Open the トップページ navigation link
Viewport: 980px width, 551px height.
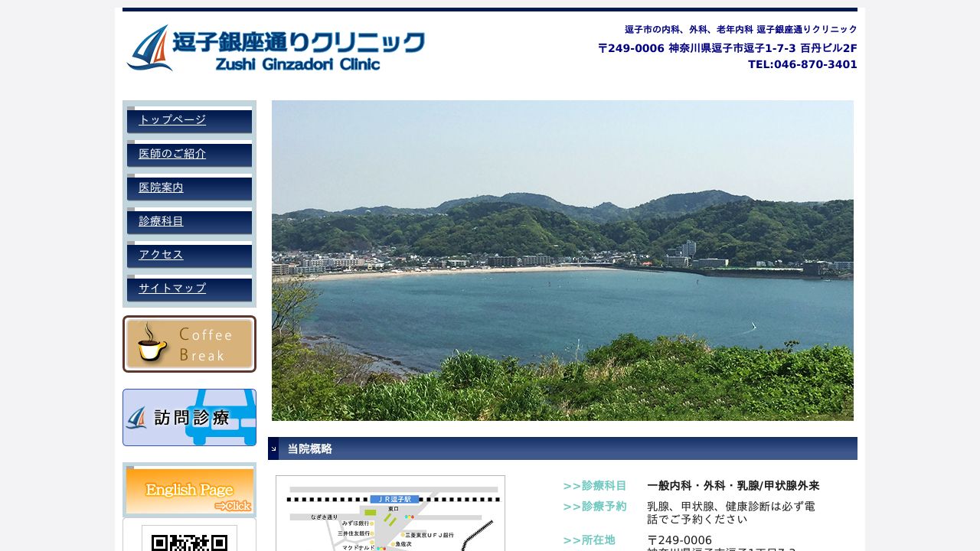click(171, 119)
